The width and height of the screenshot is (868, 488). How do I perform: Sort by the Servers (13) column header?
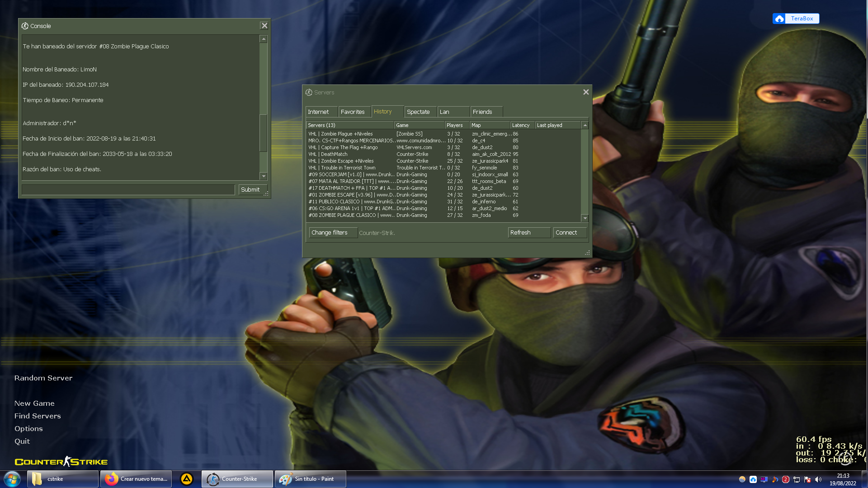point(350,125)
